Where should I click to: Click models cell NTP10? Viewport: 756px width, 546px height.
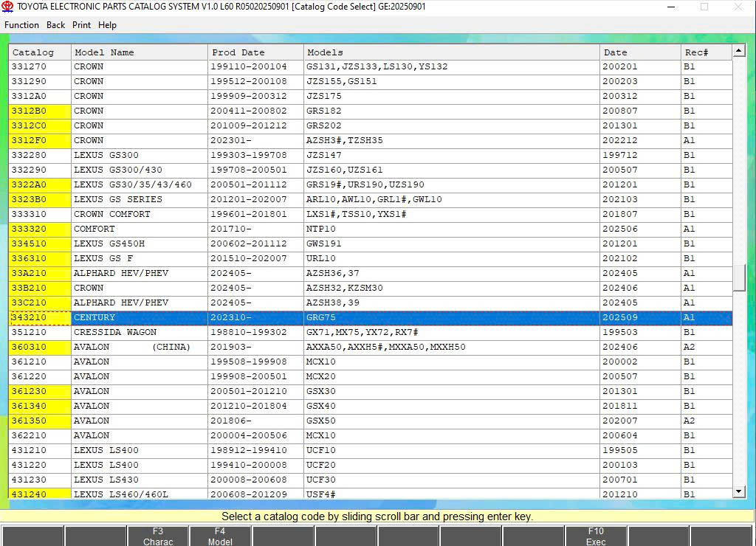pos(451,229)
